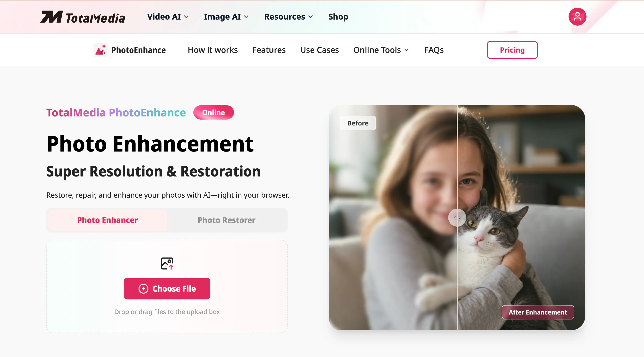Go to Use Cases section

319,50
